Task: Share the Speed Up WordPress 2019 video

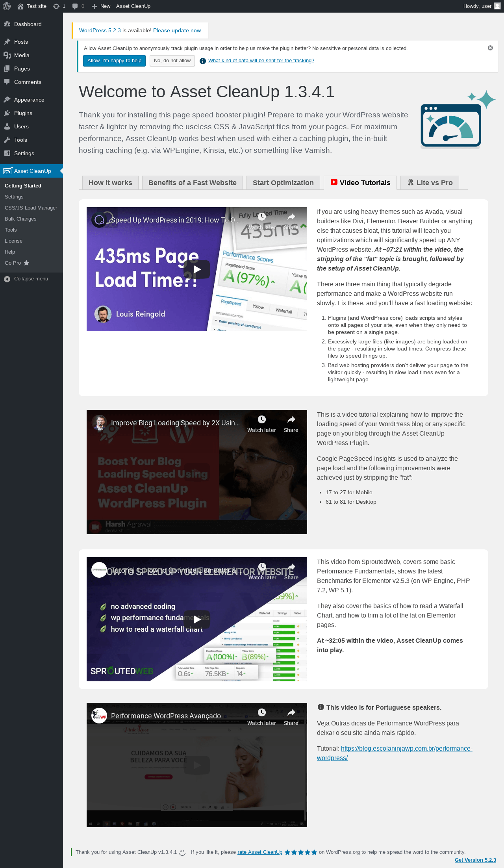Action: tap(291, 221)
